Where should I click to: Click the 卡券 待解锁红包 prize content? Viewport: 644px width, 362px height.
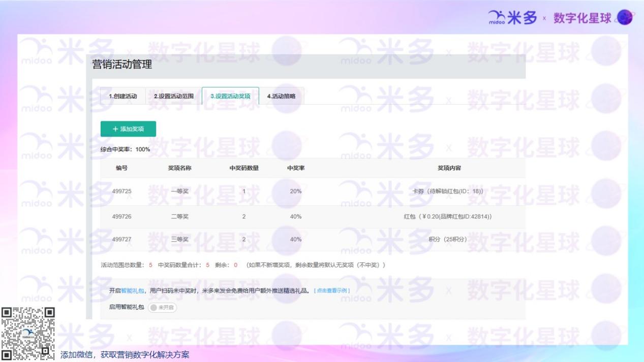tap(448, 191)
